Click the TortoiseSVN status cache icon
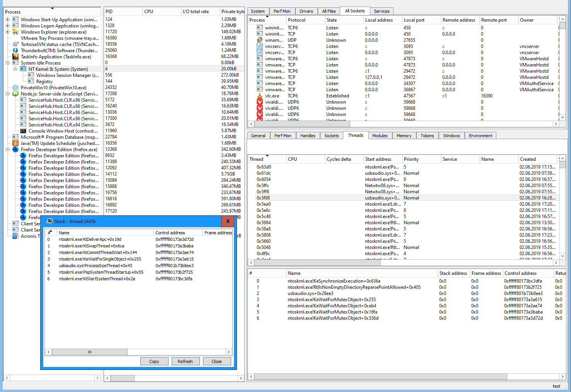The width and height of the screenshot is (571, 392). click(x=15, y=44)
